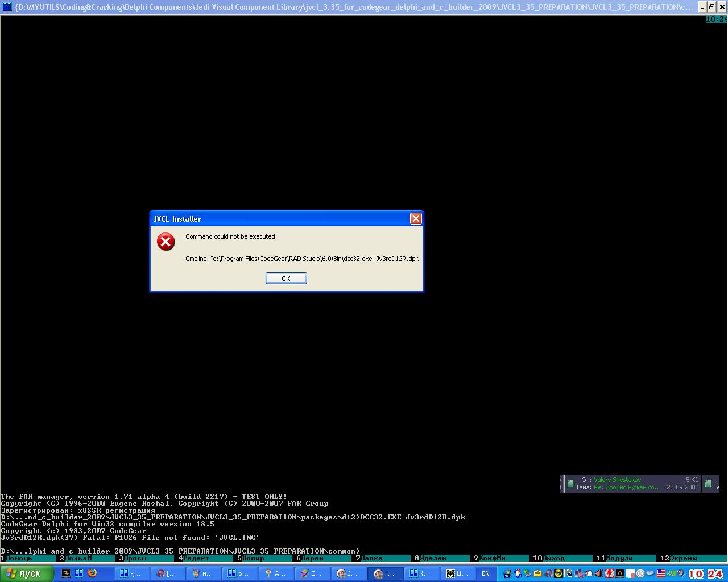
Task: Click the FAR window title bar icon
Action: [7, 7]
